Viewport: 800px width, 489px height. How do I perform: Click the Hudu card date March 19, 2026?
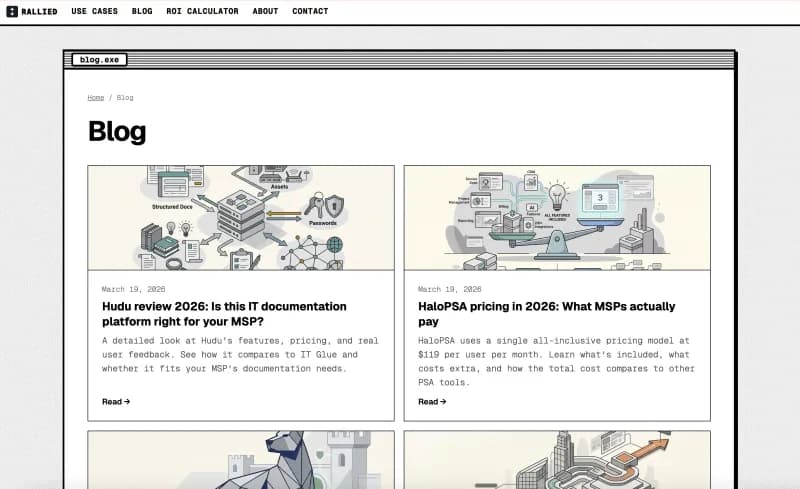pos(134,289)
